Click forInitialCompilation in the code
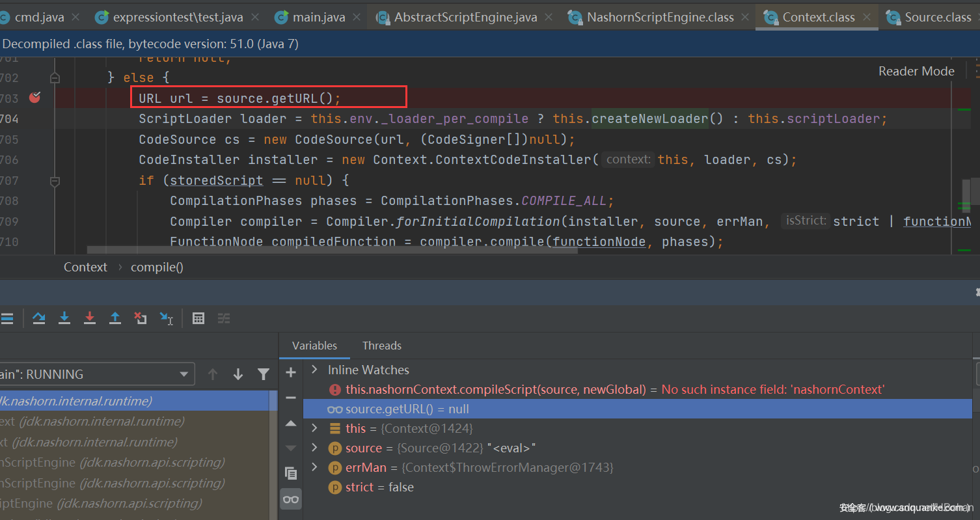The image size is (980, 520). coord(478,221)
